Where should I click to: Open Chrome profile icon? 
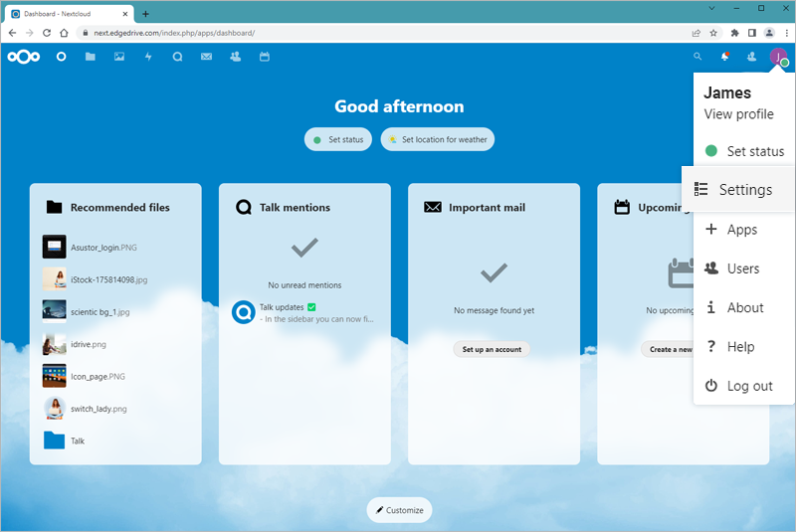click(x=769, y=33)
